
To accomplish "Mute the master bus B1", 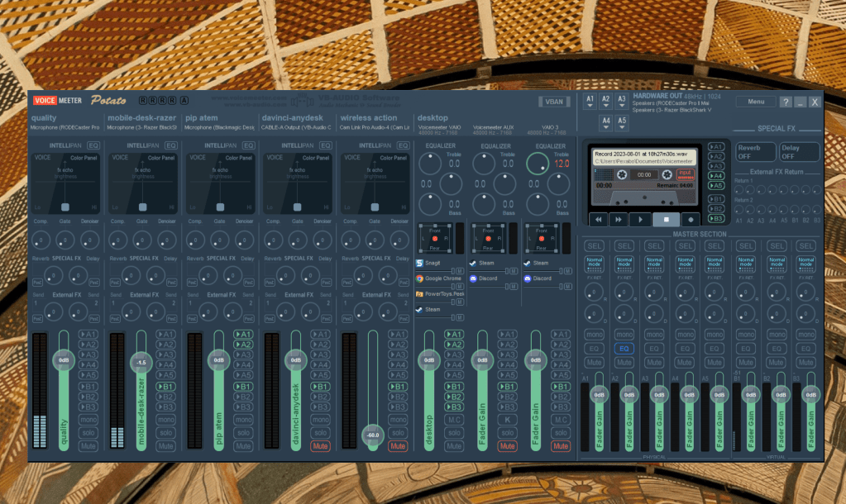I will point(746,362).
